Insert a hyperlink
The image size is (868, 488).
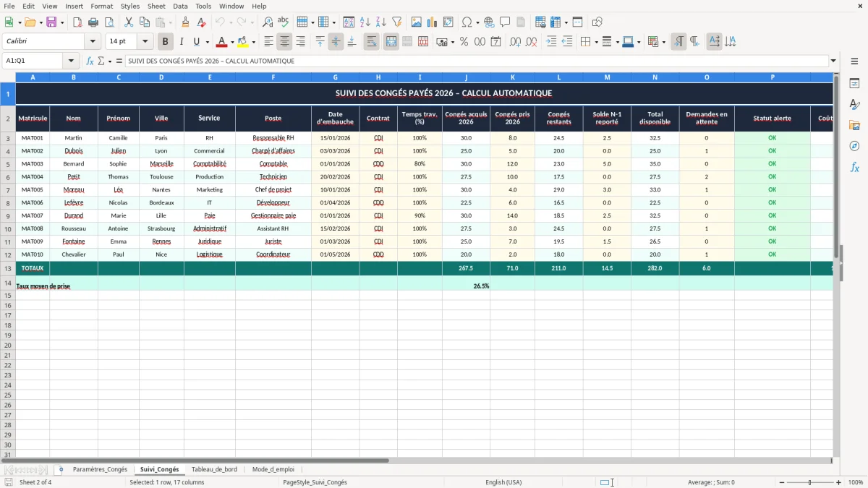(489, 22)
